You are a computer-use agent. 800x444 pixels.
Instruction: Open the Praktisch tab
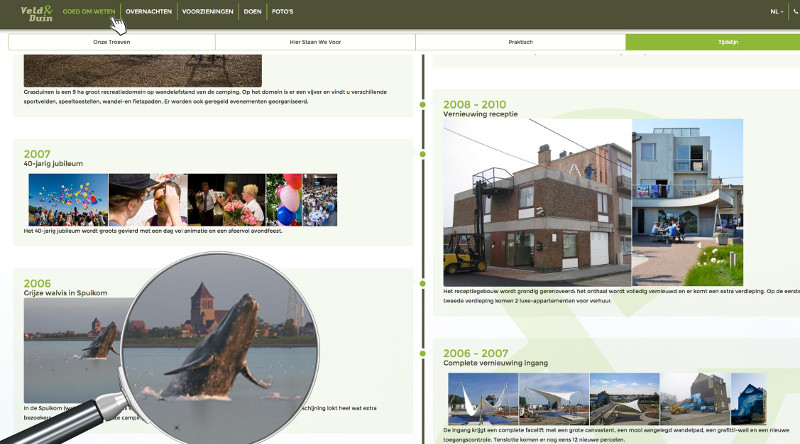coord(520,42)
